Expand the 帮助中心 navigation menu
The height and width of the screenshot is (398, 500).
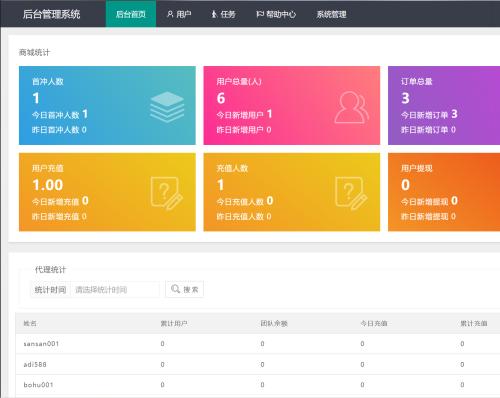pyautogui.click(x=276, y=14)
